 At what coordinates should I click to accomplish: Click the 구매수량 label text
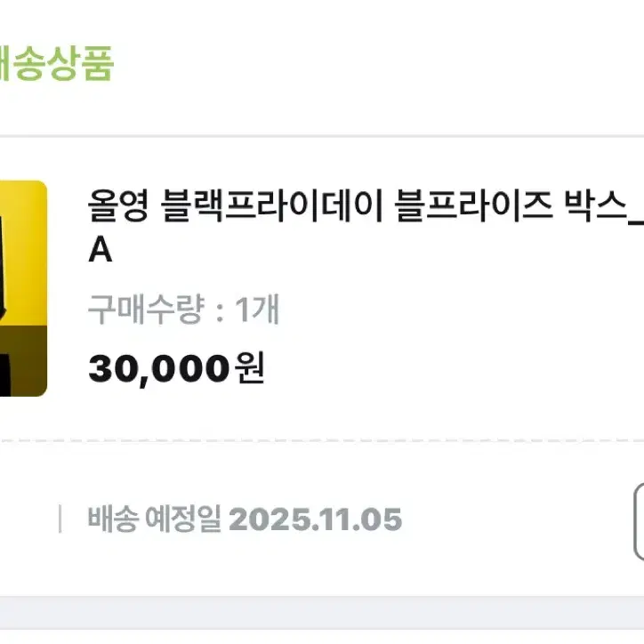coord(146,310)
